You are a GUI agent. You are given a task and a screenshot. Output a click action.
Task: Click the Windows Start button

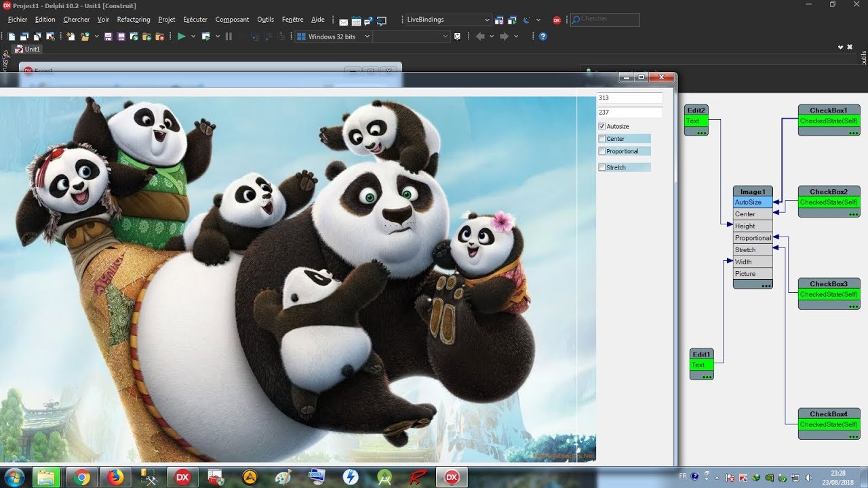14,477
